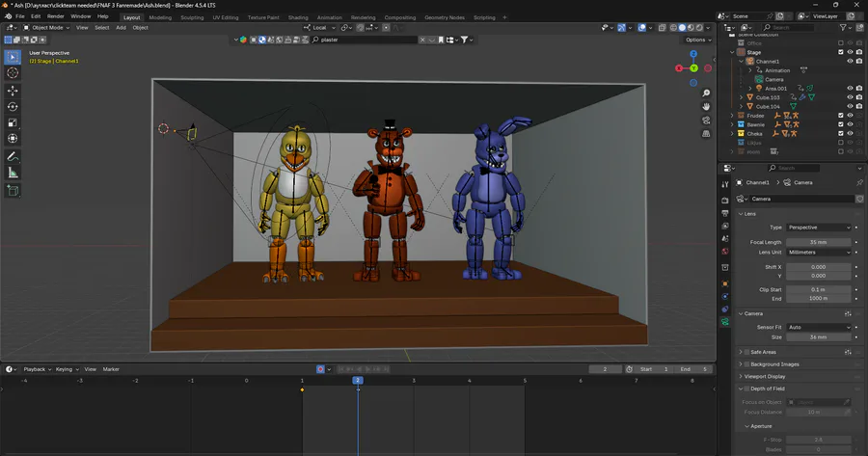Open the timeline Playback menu
This screenshot has width=868, height=456.
(37, 369)
